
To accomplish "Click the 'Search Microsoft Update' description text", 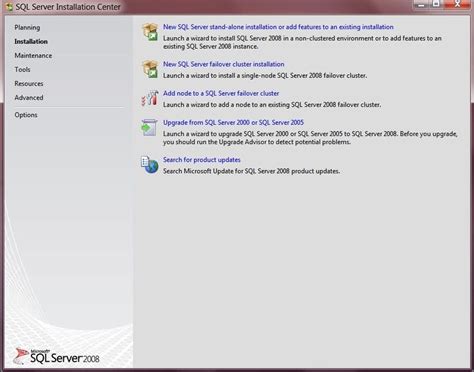I will click(251, 171).
